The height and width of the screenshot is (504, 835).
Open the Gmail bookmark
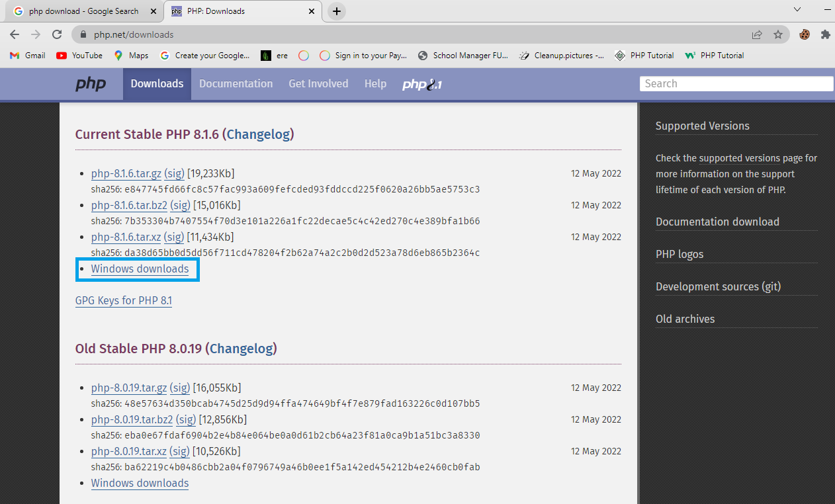click(28, 56)
